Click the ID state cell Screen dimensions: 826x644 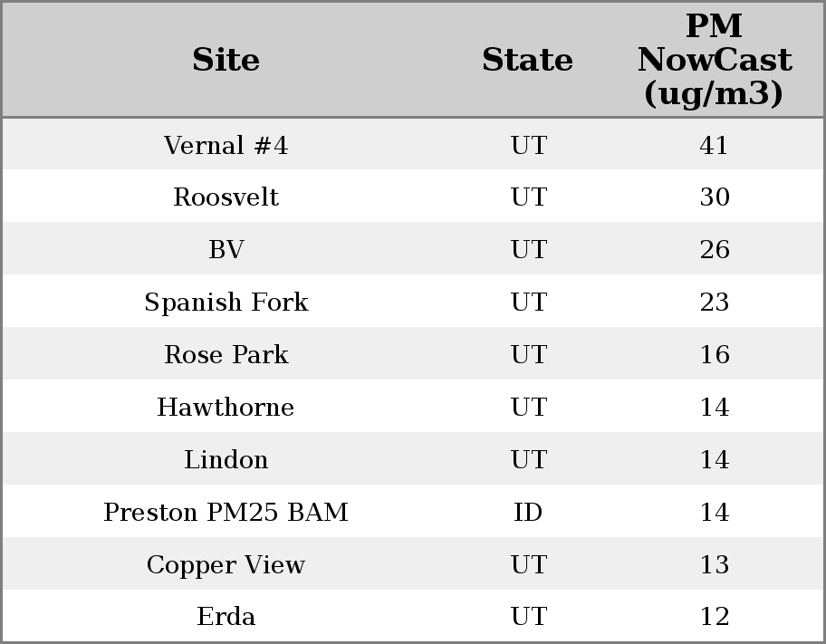[528, 513]
